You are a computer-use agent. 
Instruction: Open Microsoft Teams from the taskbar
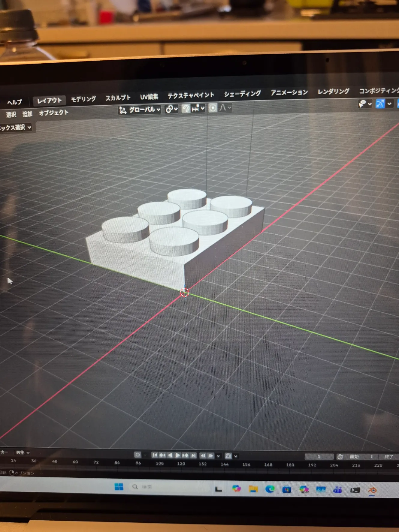tap(337, 490)
